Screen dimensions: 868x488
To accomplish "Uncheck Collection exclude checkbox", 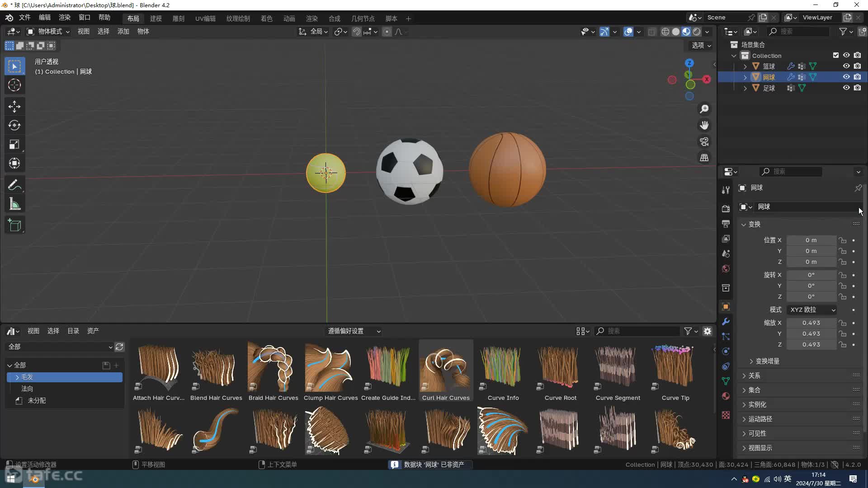I will (x=836, y=55).
